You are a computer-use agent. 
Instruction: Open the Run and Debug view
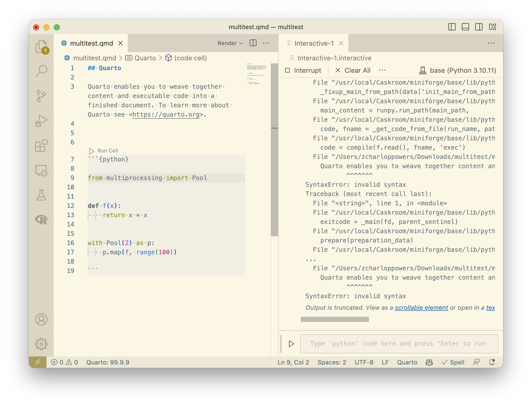[41, 120]
